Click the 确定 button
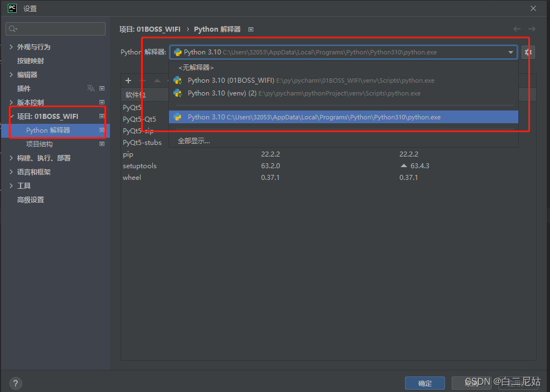This screenshot has height=392, width=550. tap(425, 383)
